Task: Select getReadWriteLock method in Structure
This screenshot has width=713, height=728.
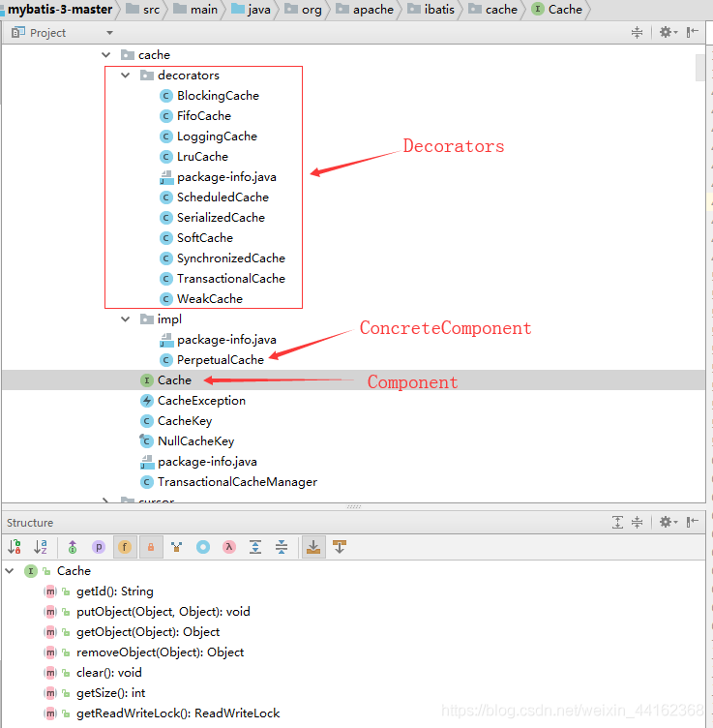Action: (178, 713)
